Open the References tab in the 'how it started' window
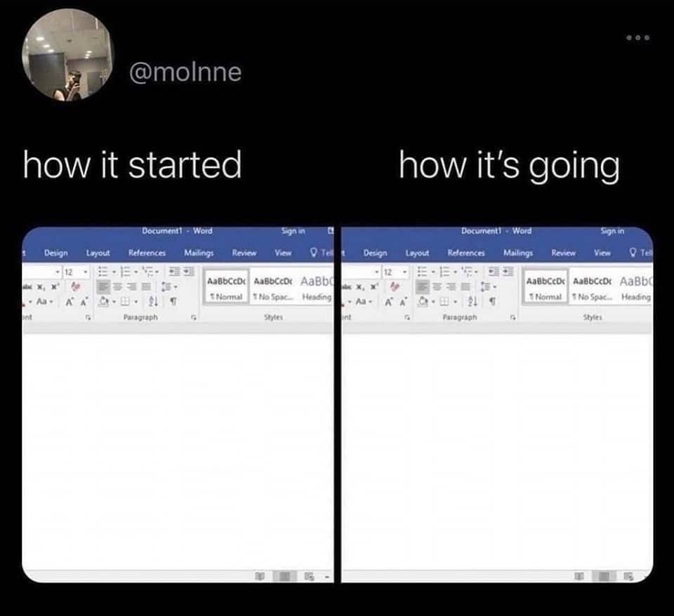 (147, 253)
